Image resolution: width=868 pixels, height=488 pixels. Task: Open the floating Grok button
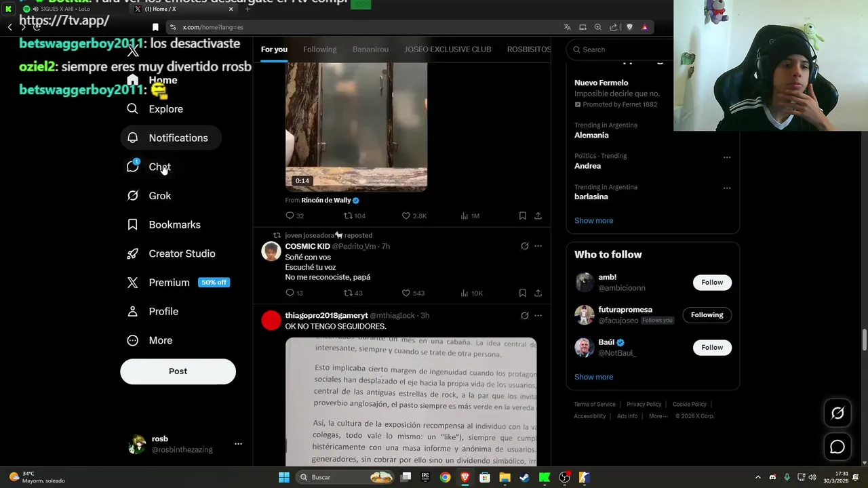pyautogui.click(x=837, y=413)
